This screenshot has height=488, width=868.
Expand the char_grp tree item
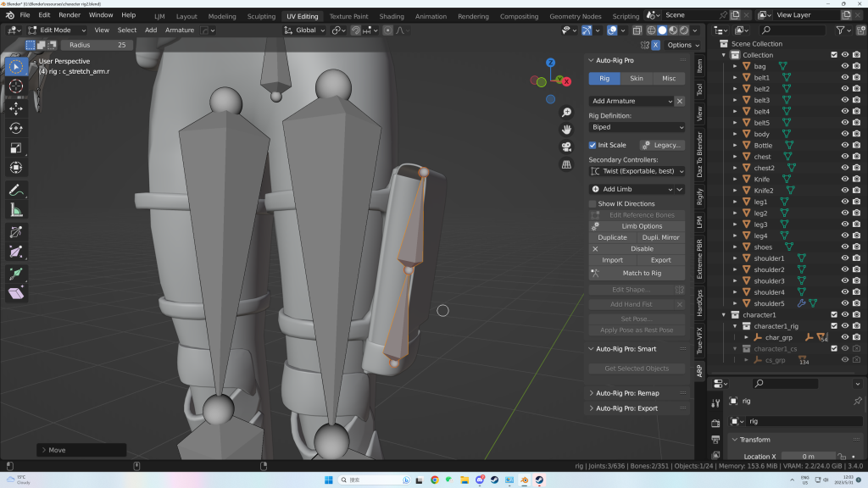(x=746, y=337)
